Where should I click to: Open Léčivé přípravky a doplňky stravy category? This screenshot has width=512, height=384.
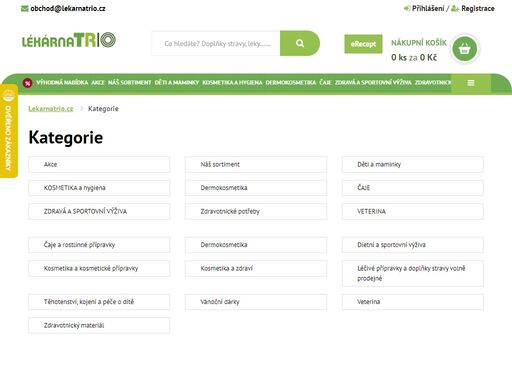[x=413, y=273]
